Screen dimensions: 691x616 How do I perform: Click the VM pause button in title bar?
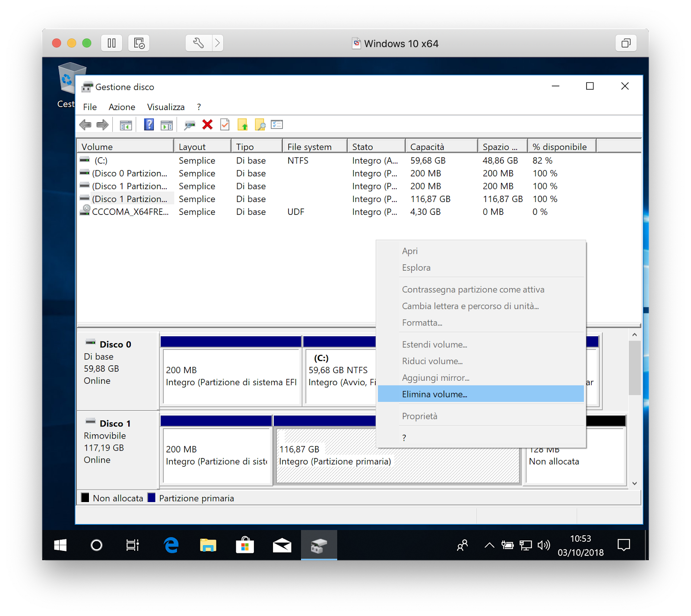click(111, 43)
